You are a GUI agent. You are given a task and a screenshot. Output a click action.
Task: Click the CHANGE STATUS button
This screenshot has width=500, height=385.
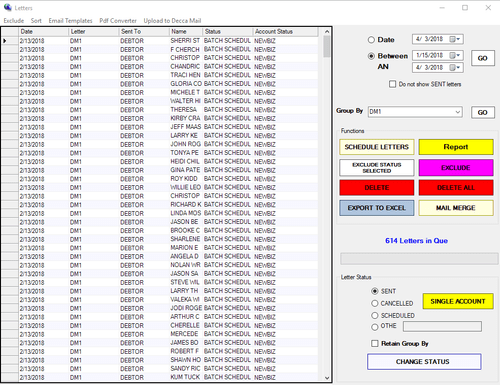[424, 362]
